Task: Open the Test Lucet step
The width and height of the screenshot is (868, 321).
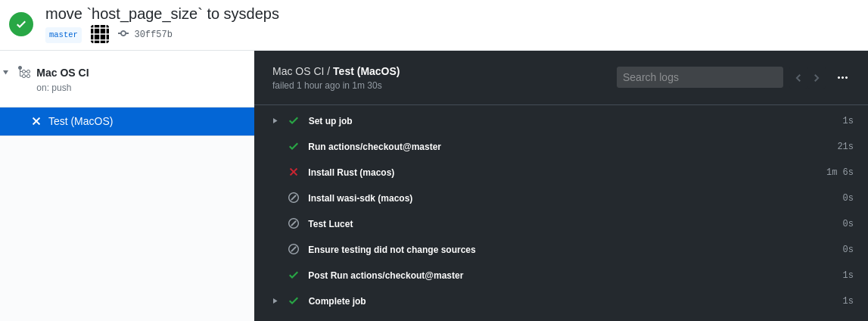Action: tap(330, 224)
